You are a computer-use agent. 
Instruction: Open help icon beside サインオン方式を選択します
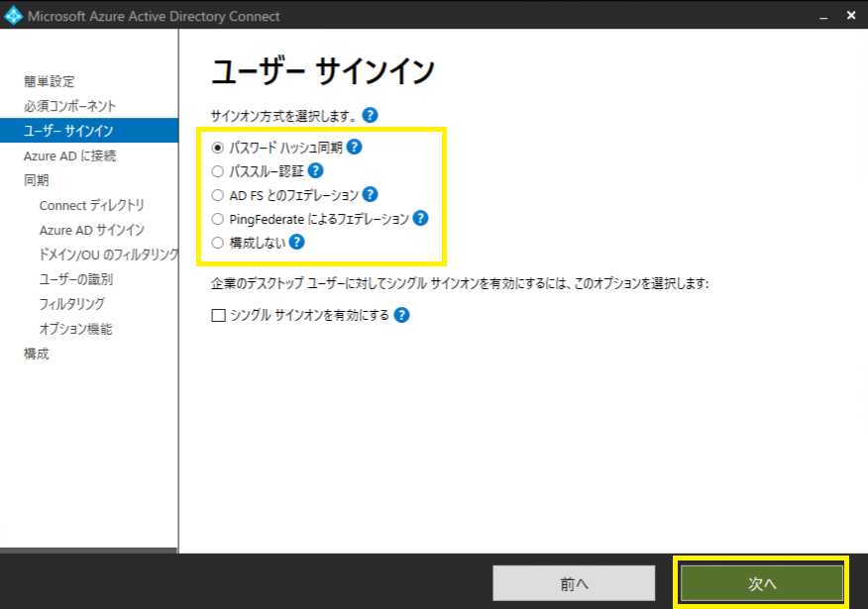click(370, 115)
